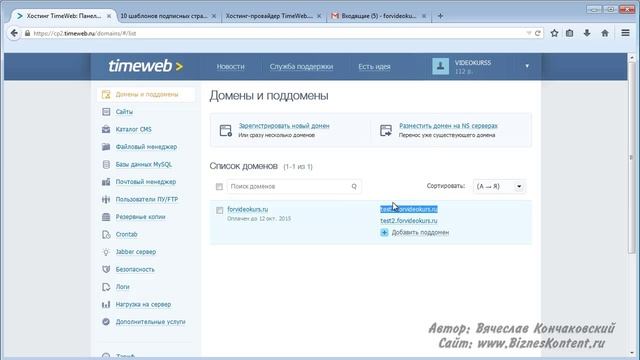Open Домены и поддомены sidebar icon
640x360 pixels.
pos(106,94)
